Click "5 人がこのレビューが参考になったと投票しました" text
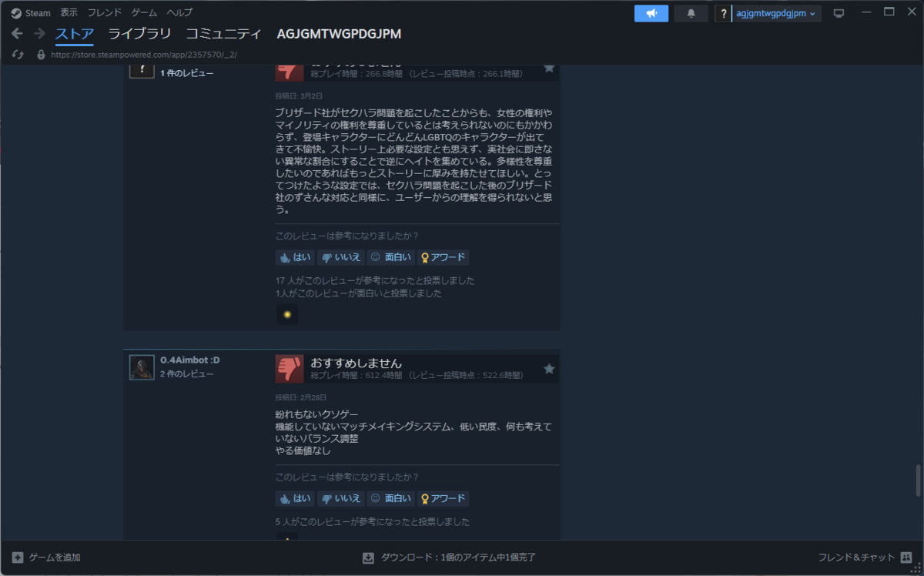 click(x=373, y=521)
